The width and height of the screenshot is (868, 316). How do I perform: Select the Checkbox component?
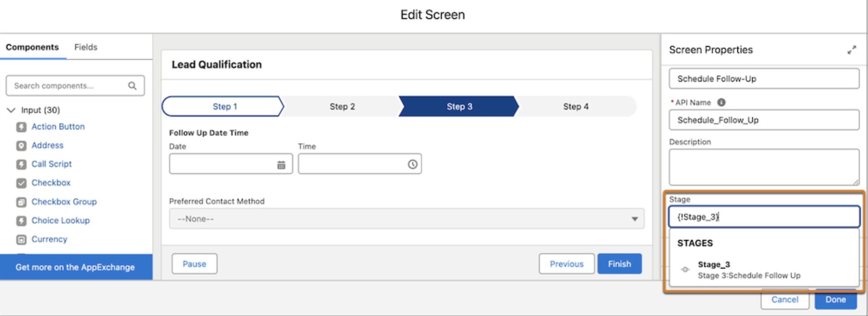[51, 183]
